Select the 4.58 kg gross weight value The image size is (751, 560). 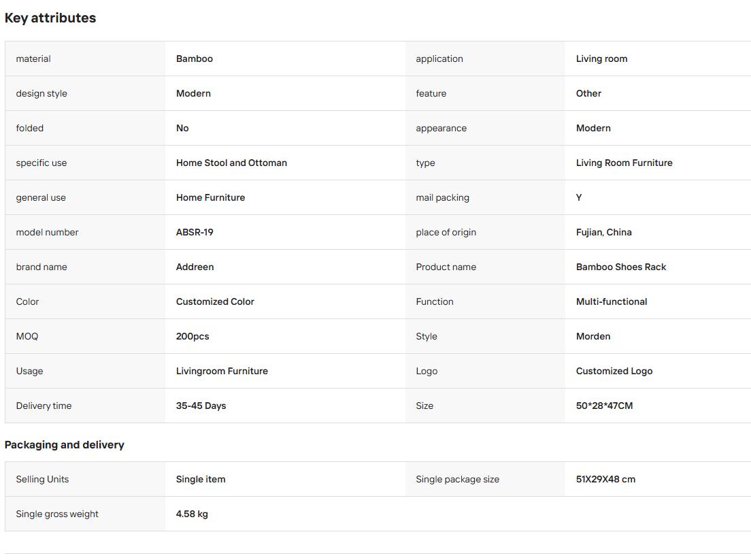click(x=192, y=514)
